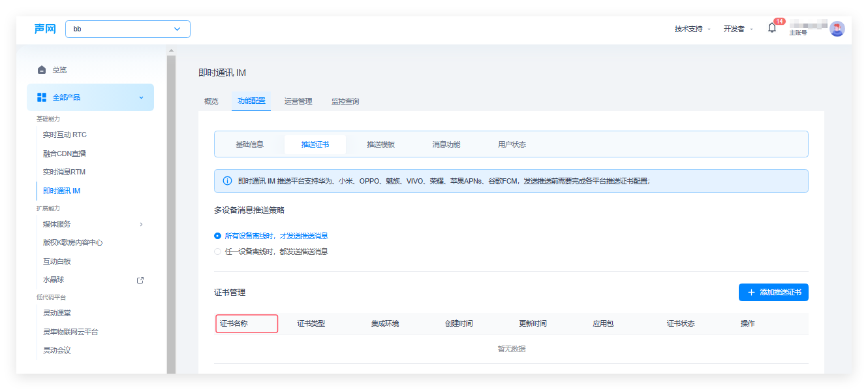Switch to the 推送模板 tab

pos(380,144)
